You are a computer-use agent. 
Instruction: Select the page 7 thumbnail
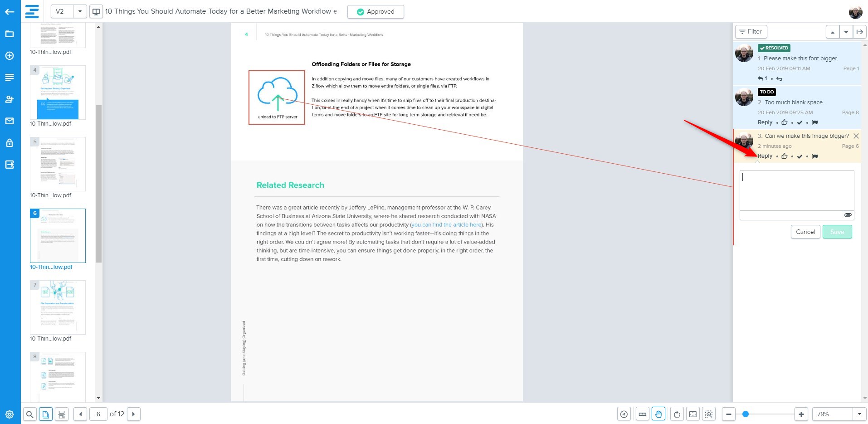[x=58, y=307]
